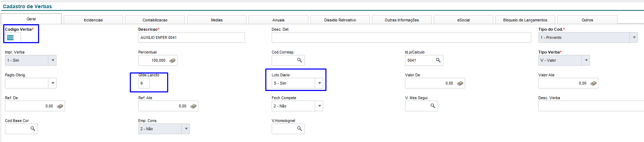Expand the Impr. Verba dropdown
Image resolution: width=644 pixels, height=142 pixels.
coord(53,60)
